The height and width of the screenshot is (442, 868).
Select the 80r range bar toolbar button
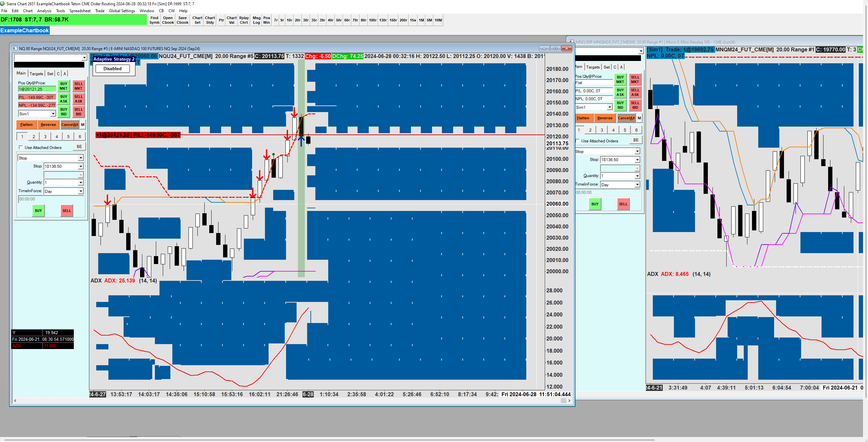tap(363, 20)
